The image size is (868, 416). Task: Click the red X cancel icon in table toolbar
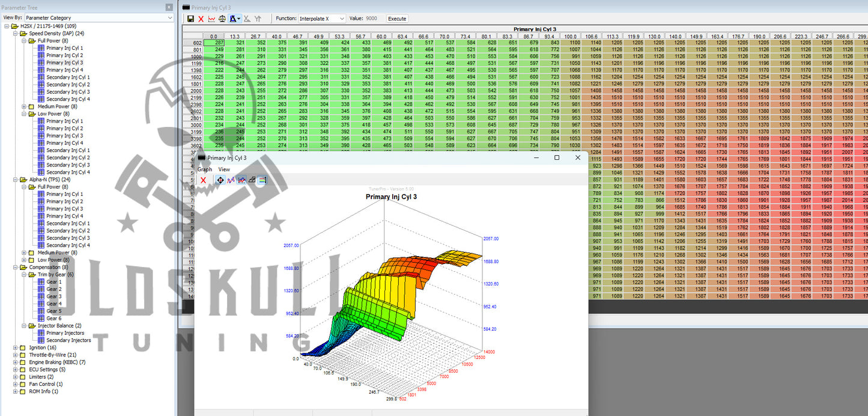[201, 19]
